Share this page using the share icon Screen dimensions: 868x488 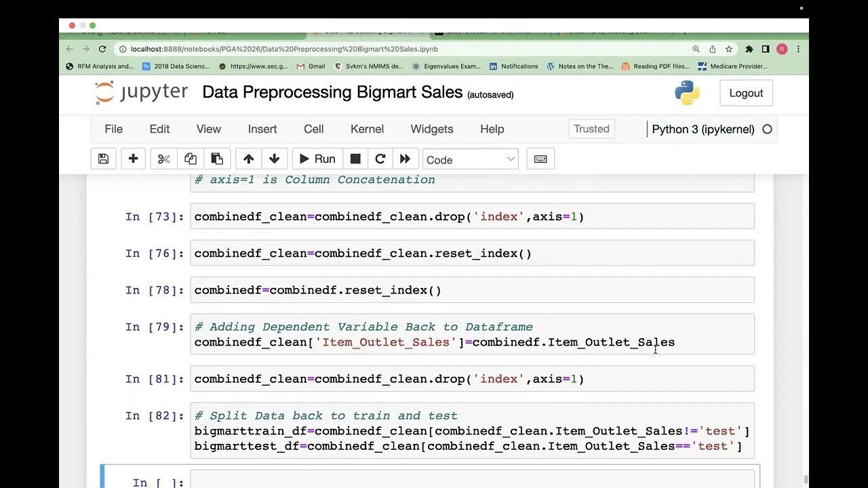pyautogui.click(x=713, y=49)
